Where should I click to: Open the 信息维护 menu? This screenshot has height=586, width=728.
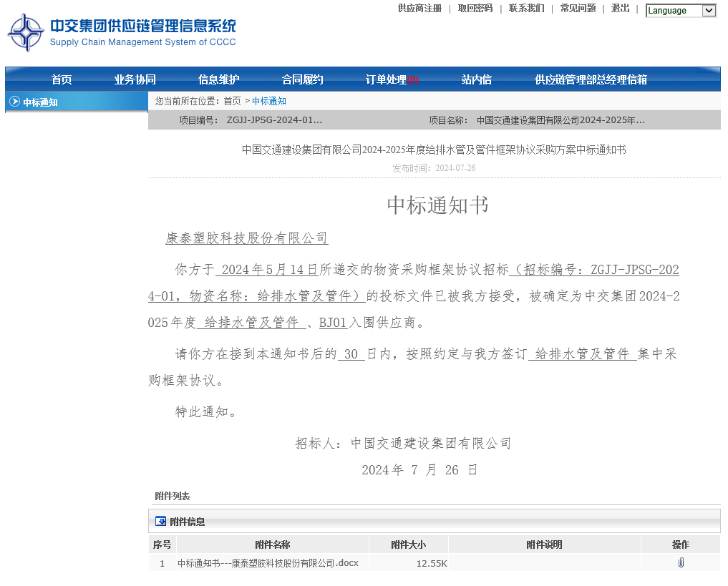click(218, 79)
